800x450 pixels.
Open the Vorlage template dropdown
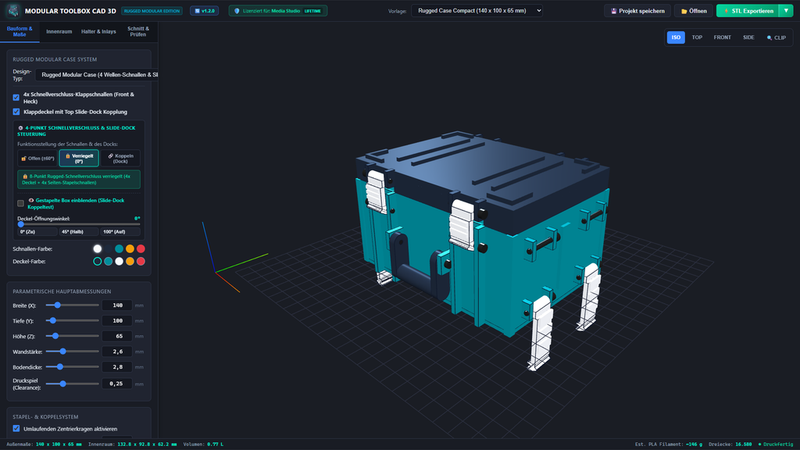[x=477, y=11]
